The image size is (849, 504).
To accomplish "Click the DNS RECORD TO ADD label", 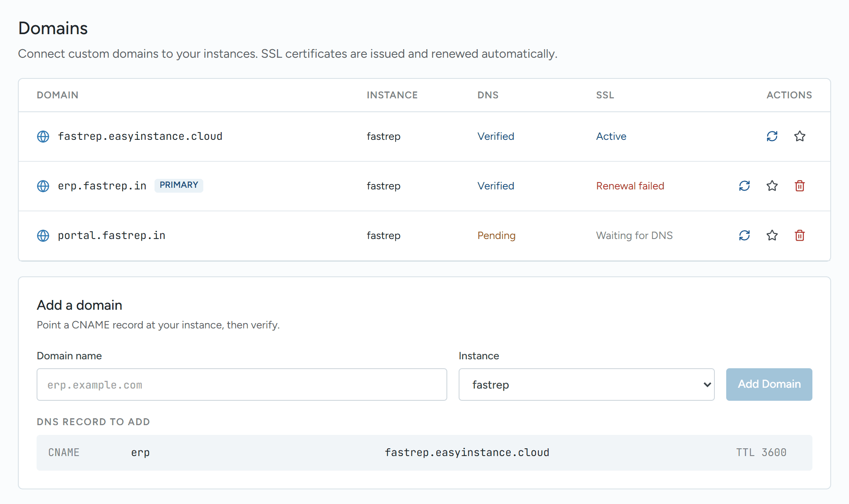I will (x=93, y=422).
